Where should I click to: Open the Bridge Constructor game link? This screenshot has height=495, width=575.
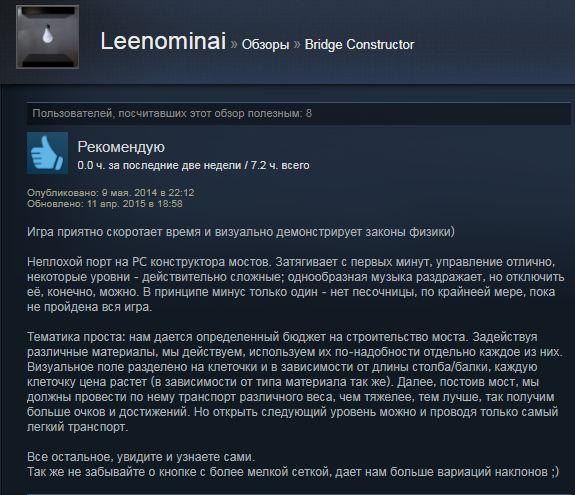[x=359, y=44]
